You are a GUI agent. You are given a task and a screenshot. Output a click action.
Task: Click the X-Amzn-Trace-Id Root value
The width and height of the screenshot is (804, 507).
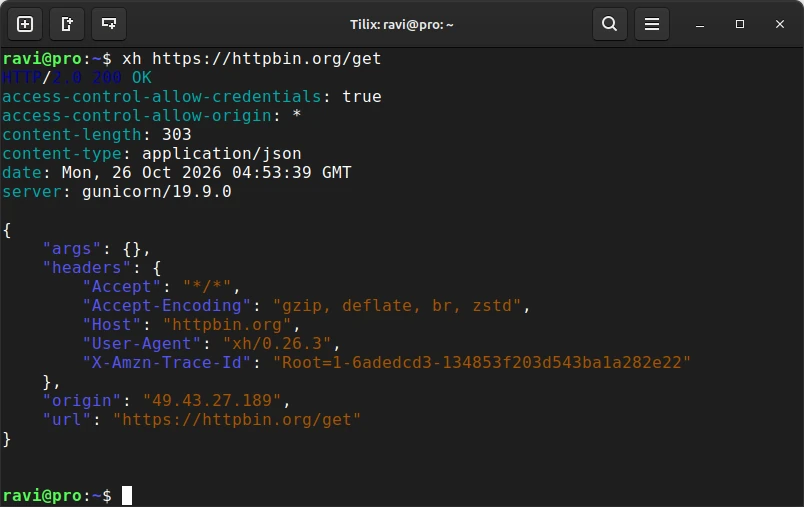(481, 362)
